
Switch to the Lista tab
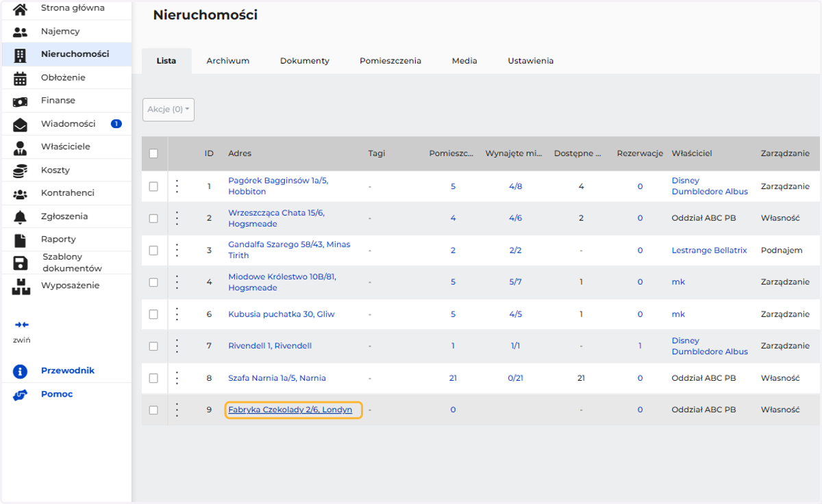click(166, 61)
